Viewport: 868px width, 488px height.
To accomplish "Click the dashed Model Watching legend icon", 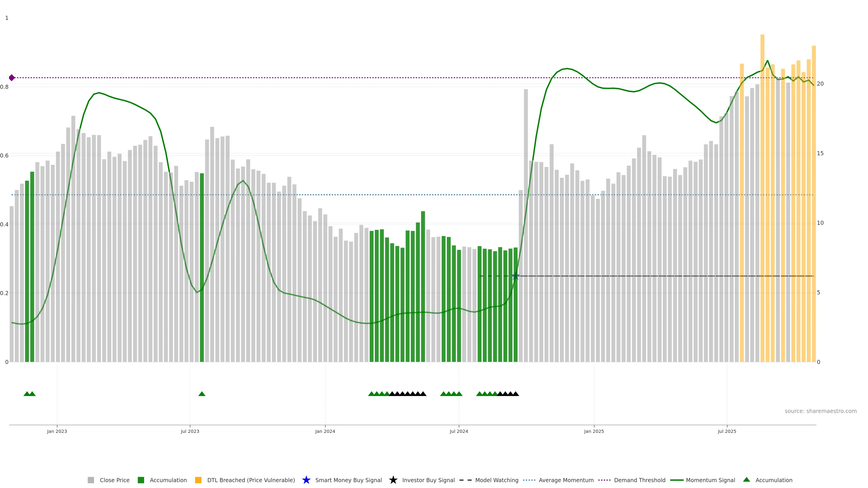I will click(465, 480).
